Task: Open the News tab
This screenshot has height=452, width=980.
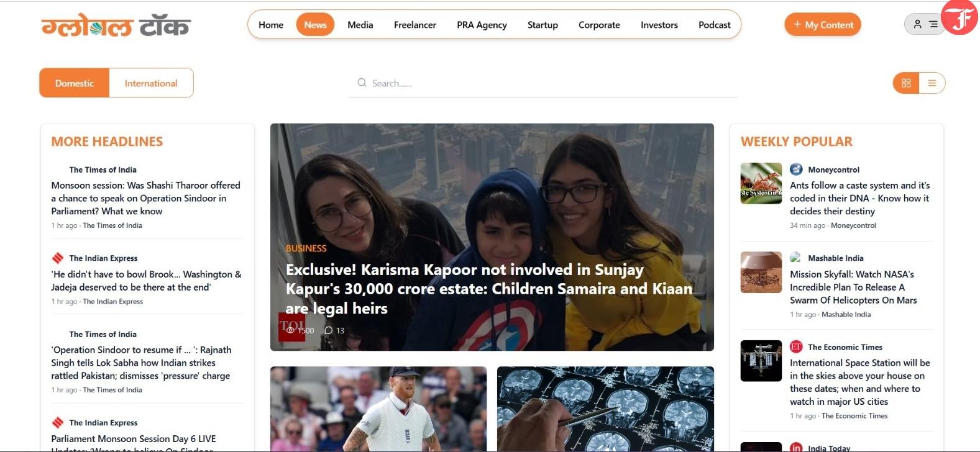Action: [x=315, y=25]
